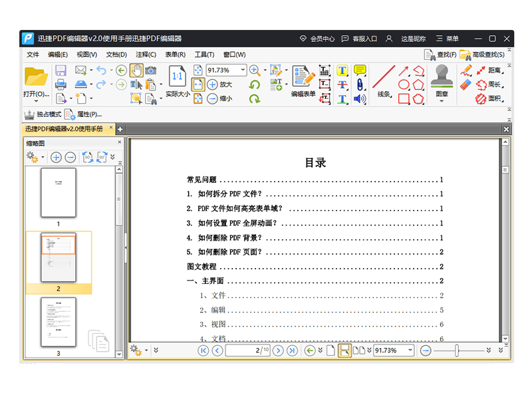This screenshot has width=532, height=399.
Task: Apply the 图章 stamp tool
Action: point(441,76)
